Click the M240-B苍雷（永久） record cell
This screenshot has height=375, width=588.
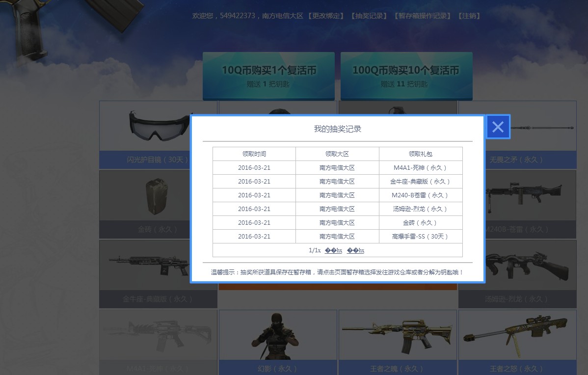(420, 195)
